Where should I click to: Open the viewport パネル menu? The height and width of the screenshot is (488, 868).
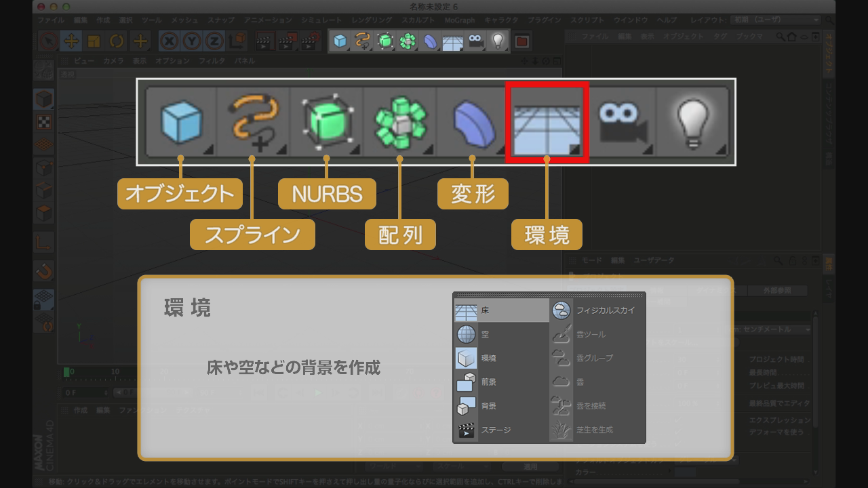(x=245, y=61)
